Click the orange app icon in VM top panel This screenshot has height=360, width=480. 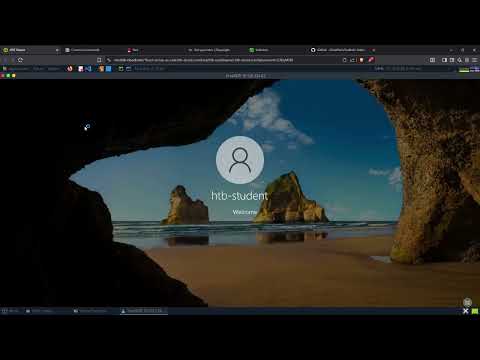click(101, 69)
